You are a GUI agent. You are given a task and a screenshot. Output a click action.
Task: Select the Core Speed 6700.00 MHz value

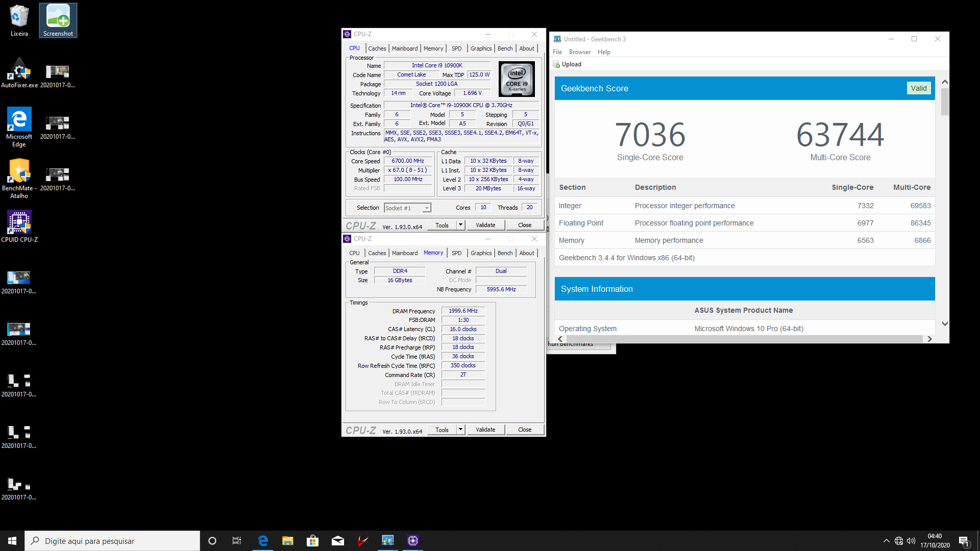pos(408,161)
